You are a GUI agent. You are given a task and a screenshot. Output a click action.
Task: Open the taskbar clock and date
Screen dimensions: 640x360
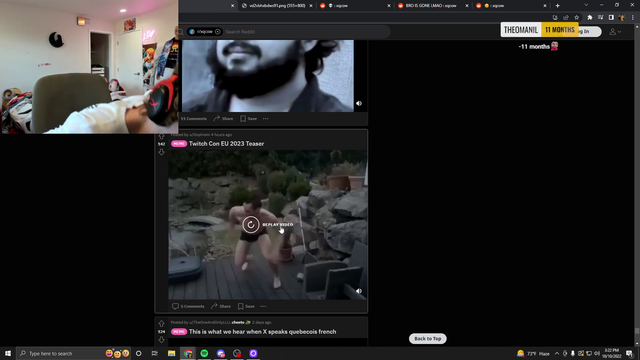(x=611, y=353)
